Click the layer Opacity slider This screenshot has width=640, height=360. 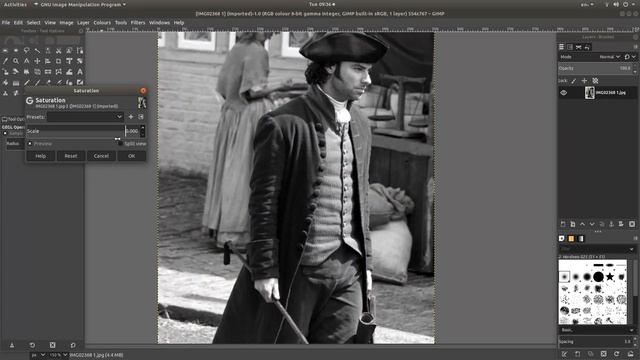coord(595,68)
